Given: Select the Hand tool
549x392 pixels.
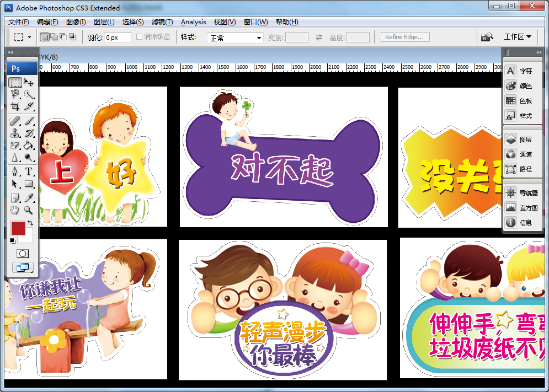Looking at the screenshot, I should point(15,210).
